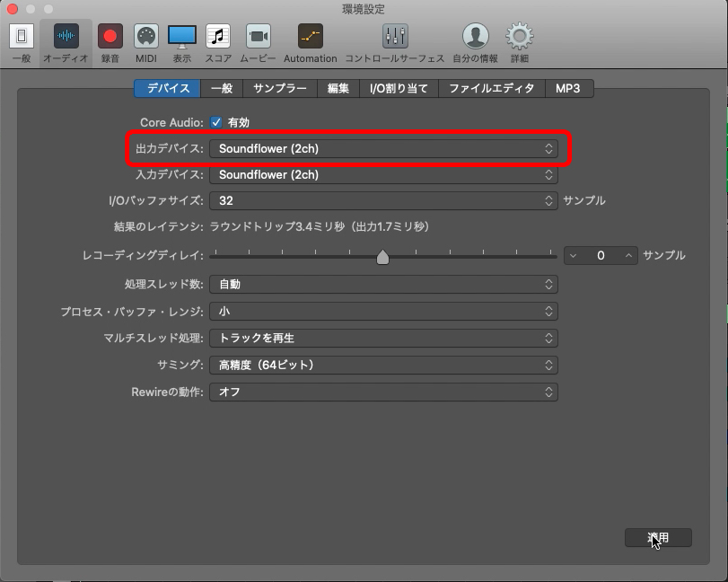Increase recording delay with up chevron
This screenshot has width=728, height=582.
[628, 255]
